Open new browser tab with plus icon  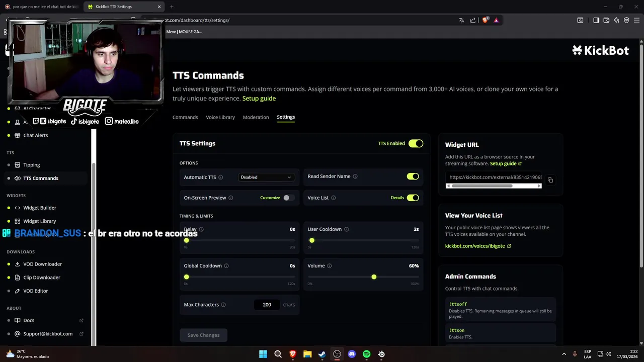click(x=172, y=7)
